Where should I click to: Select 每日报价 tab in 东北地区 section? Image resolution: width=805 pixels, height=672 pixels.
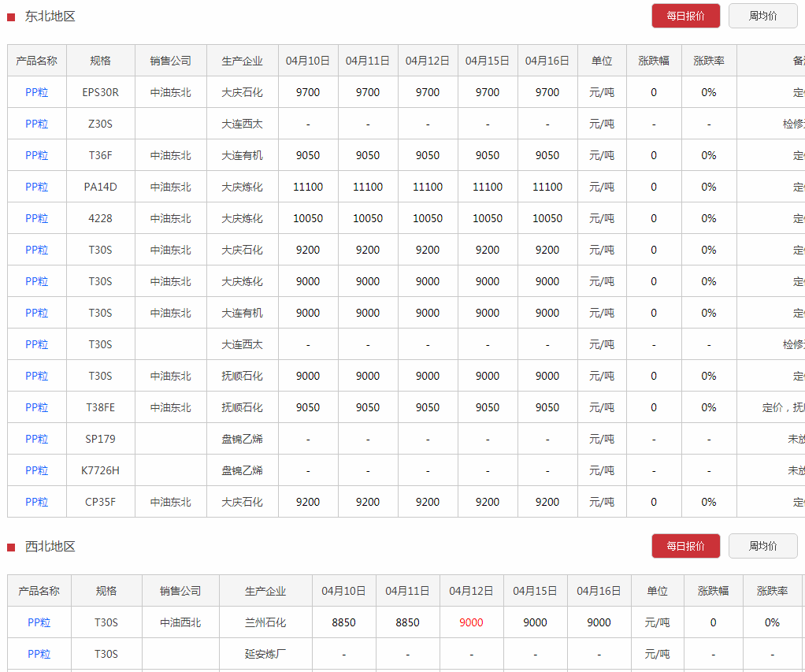click(685, 16)
